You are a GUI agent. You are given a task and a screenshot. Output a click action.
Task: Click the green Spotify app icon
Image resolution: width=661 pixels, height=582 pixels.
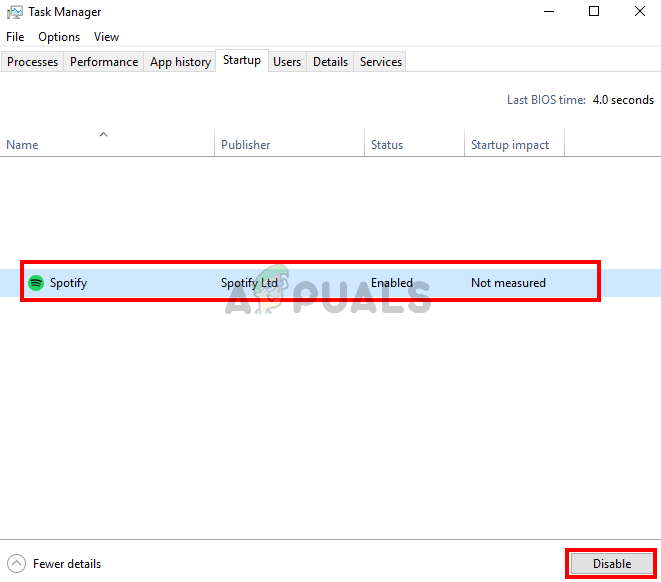coord(36,283)
